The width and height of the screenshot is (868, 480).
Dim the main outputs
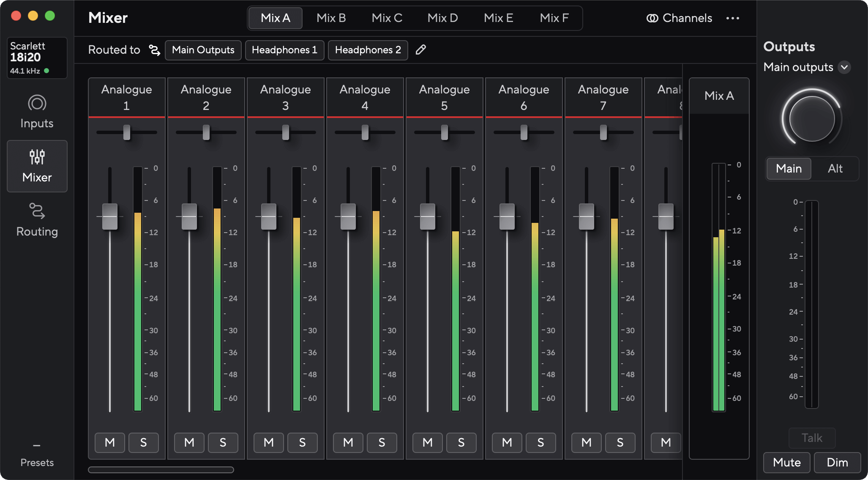(838, 462)
